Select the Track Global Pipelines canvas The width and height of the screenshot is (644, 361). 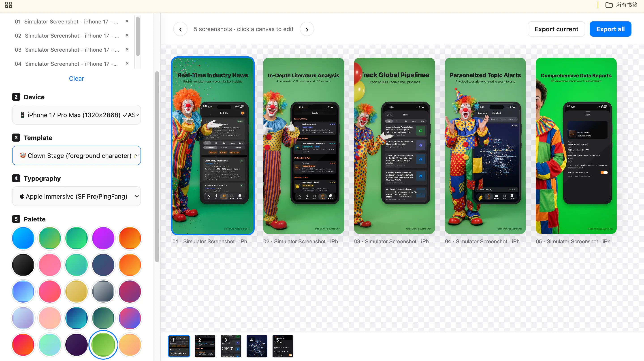[394, 146]
